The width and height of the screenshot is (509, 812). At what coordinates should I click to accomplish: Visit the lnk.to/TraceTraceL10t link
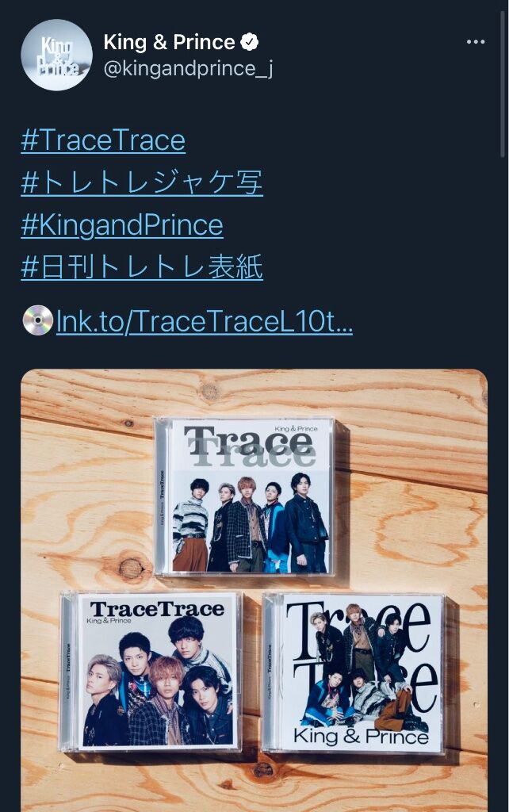coord(204,321)
